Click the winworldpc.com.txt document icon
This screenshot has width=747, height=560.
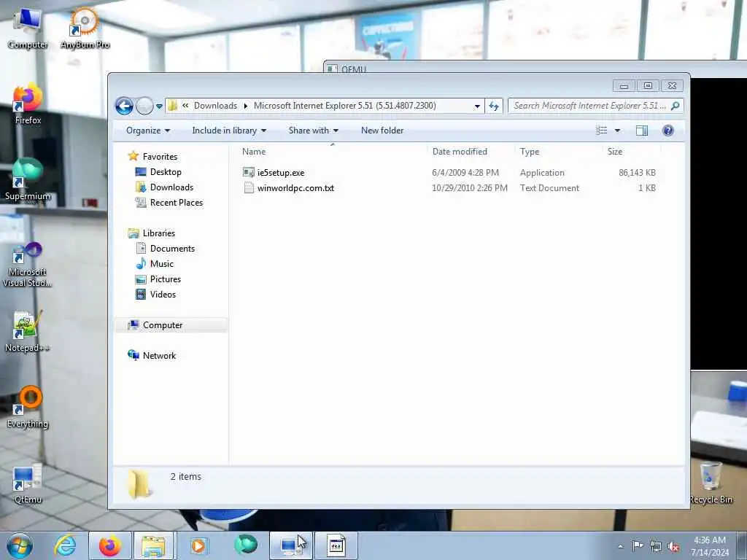[249, 187]
